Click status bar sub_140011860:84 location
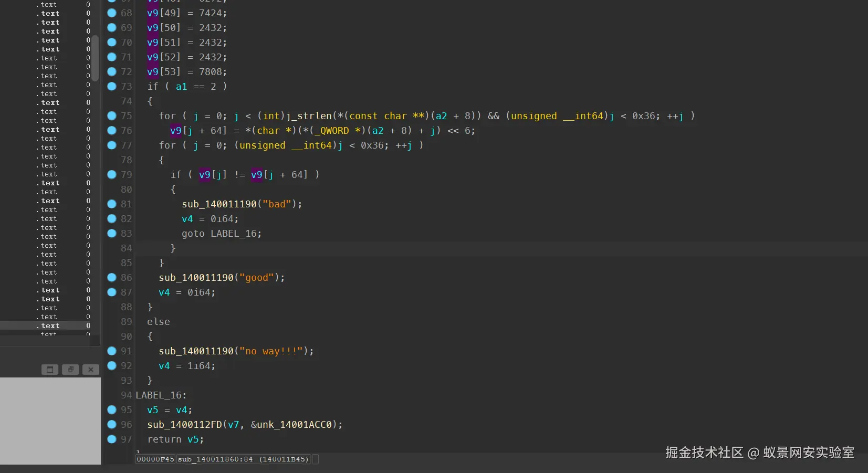This screenshot has width=868, height=473. [x=243, y=459]
